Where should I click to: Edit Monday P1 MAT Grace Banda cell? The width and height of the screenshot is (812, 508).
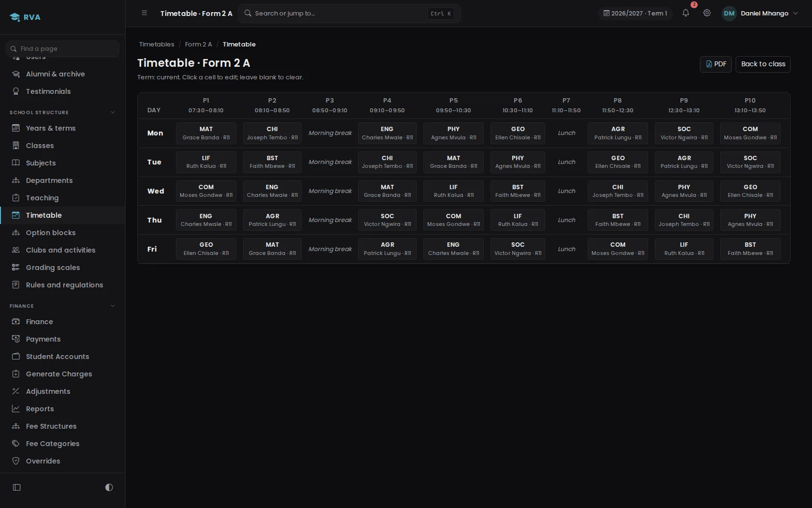pyautogui.click(x=206, y=133)
